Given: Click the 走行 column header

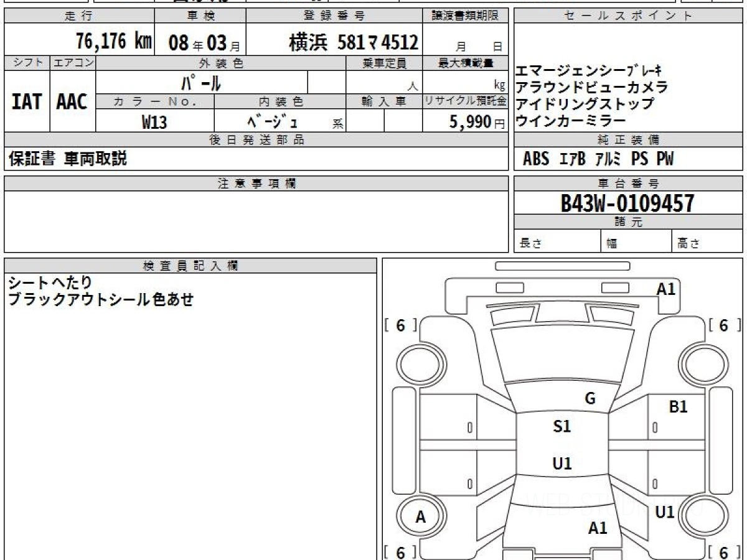Looking at the screenshot, I should [x=79, y=16].
